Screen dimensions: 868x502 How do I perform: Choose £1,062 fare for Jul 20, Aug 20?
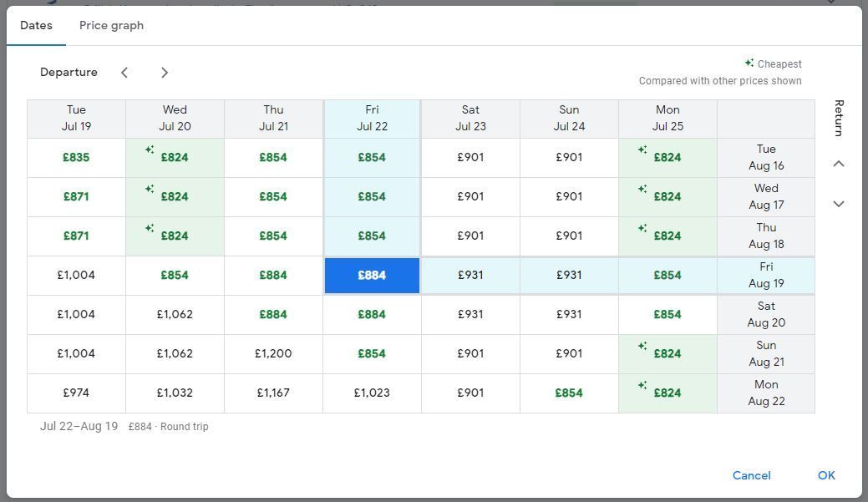pos(175,314)
